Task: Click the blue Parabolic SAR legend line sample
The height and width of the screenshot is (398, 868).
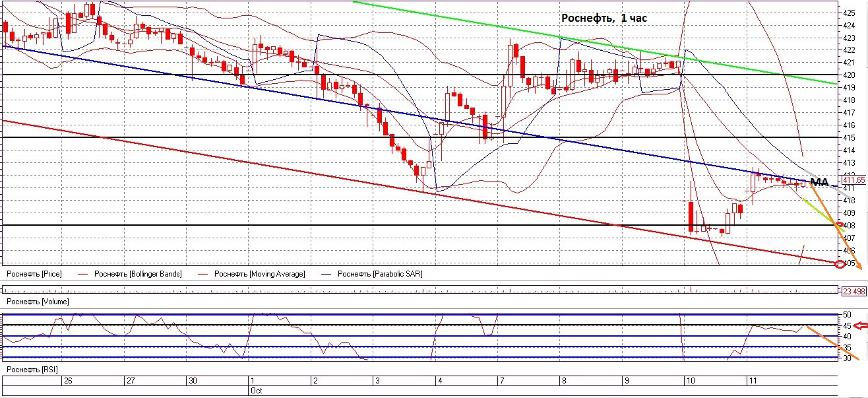Action: coord(325,273)
